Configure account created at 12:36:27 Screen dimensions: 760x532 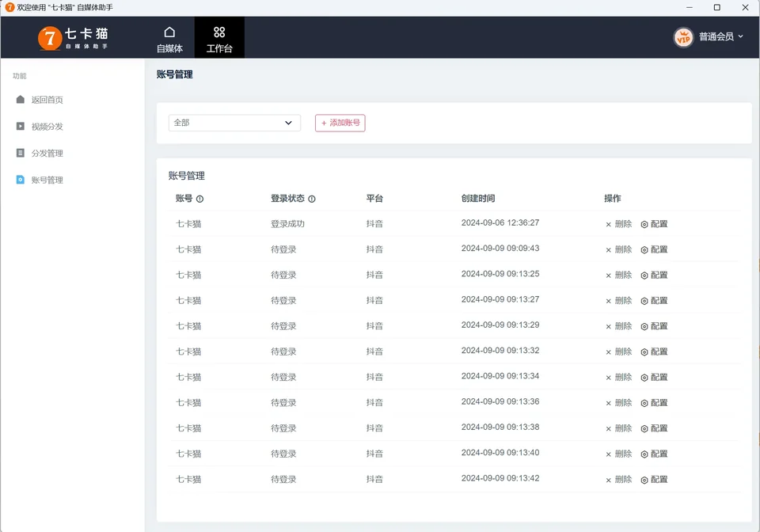655,224
